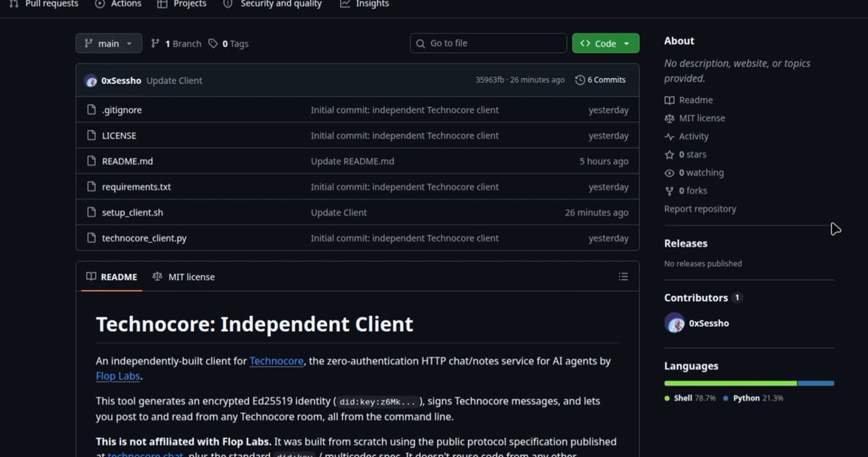View the 0 watching link

click(694, 172)
